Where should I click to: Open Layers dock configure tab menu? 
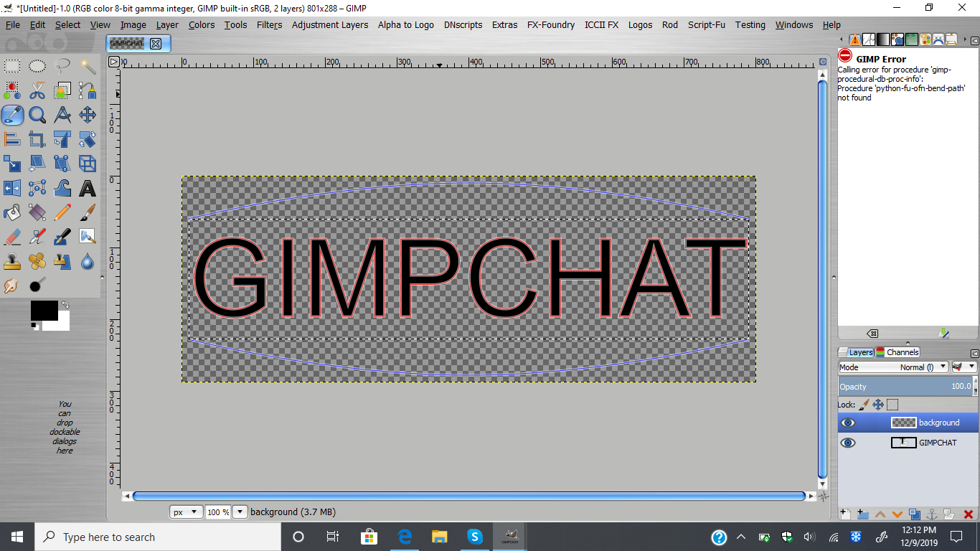click(x=974, y=353)
